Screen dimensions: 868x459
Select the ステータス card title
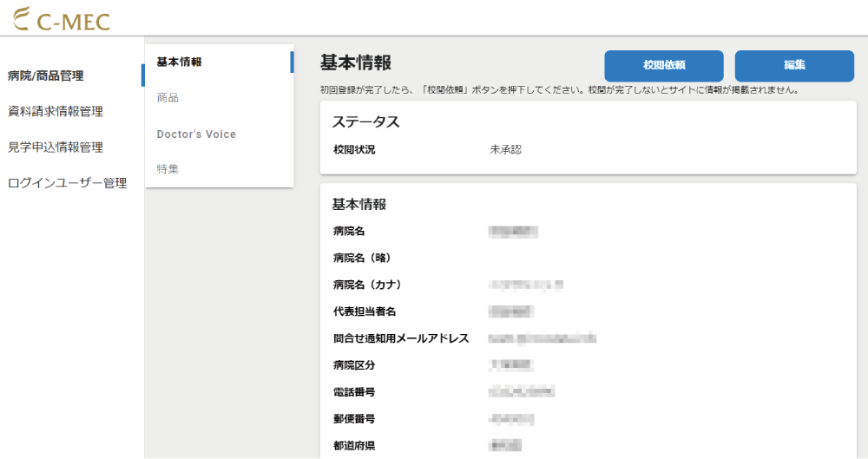366,122
